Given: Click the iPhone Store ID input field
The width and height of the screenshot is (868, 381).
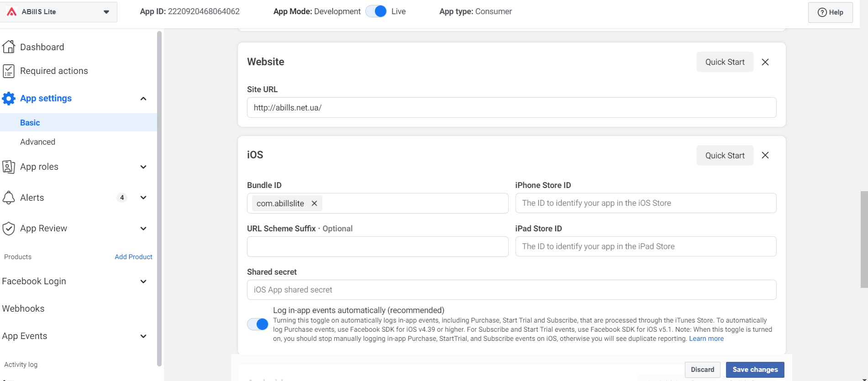Looking at the screenshot, I should tap(645, 203).
